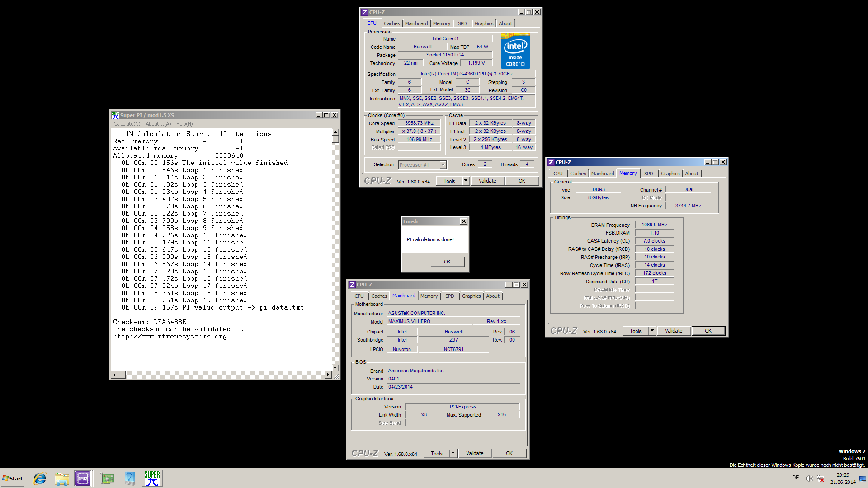The height and width of the screenshot is (488, 868).
Task: Click the CPU-Z Mainboard window title icon
Action: pyautogui.click(x=352, y=285)
